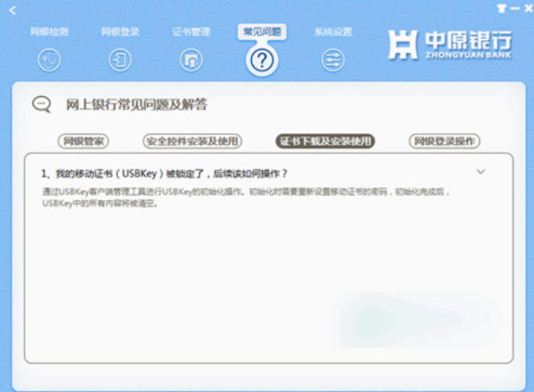Screen dimensions: 534x392
Task: Click the 常见问题 question mark icon
Action: tap(262, 61)
